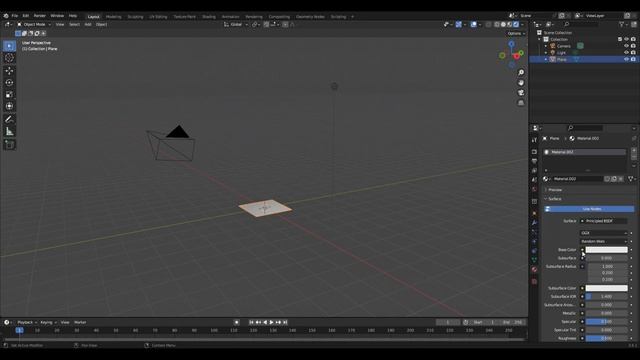Activate the Rotate tool
Screen dimensions: 640x360
point(9,82)
